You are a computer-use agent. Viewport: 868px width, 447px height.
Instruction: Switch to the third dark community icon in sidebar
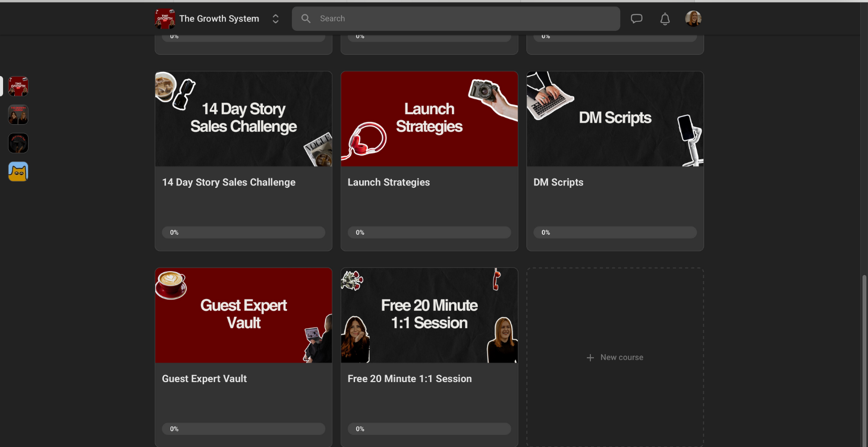tap(18, 143)
